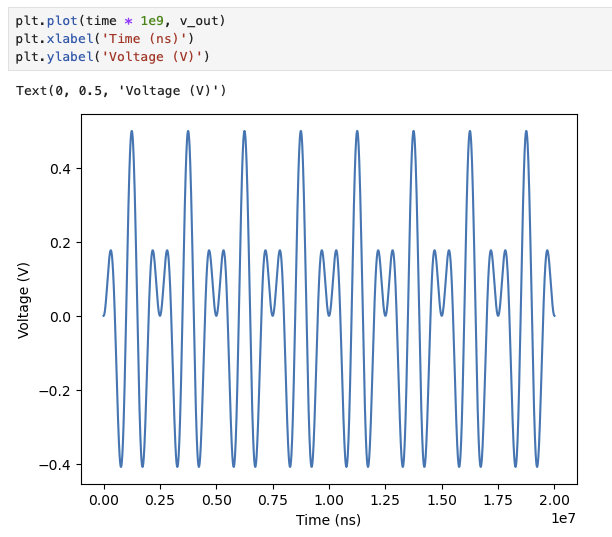Click the 0.0 y-axis tick label
Screen dimensions: 612x537
tap(62, 316)
